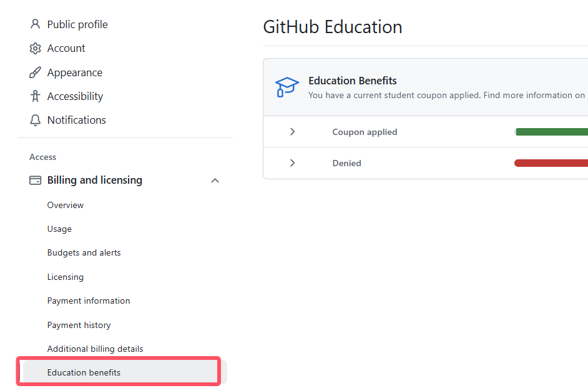Open Payment information settings
This screenshot has width=588, height=388.
[89, 301]
